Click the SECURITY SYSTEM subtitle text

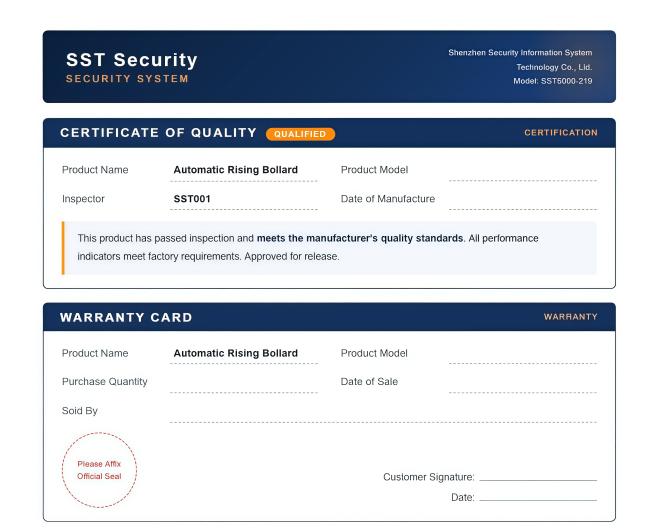click(x=127, y=79)
